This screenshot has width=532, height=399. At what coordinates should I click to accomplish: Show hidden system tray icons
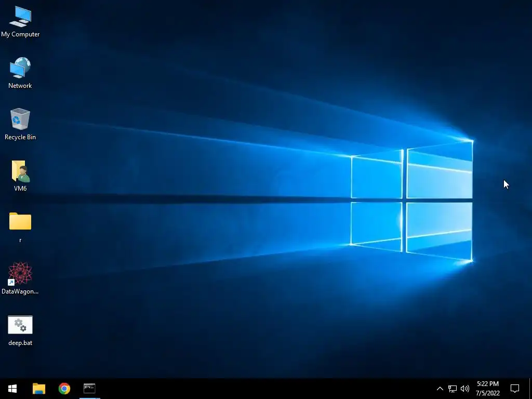click(440, 389)
